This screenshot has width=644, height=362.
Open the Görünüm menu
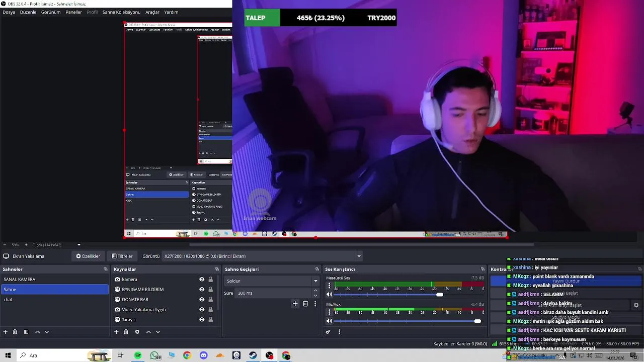(x=51, y=12)
